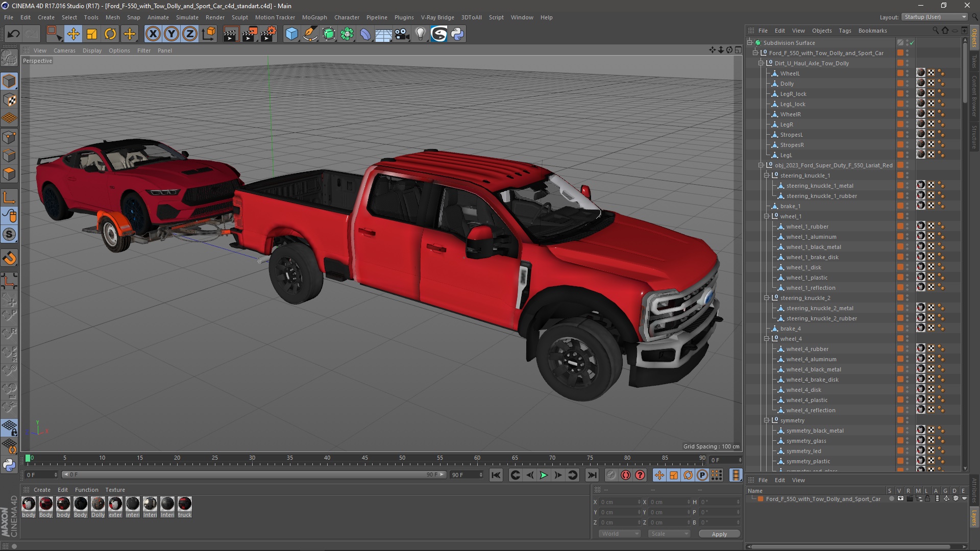Click Record Active Objects button
The height and width of the screenshot is (551, 980).
[611, 475]
